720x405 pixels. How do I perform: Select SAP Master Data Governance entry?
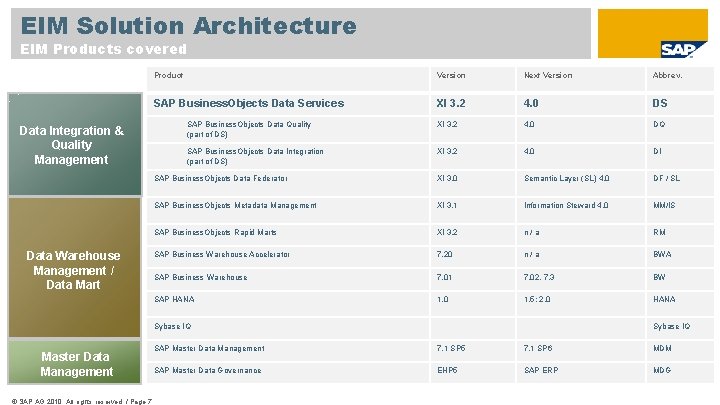(208, 370)
